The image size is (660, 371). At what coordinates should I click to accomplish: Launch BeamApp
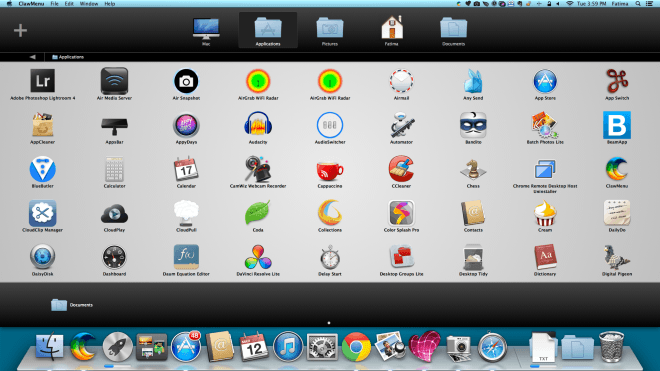click(x=617, y=125)
